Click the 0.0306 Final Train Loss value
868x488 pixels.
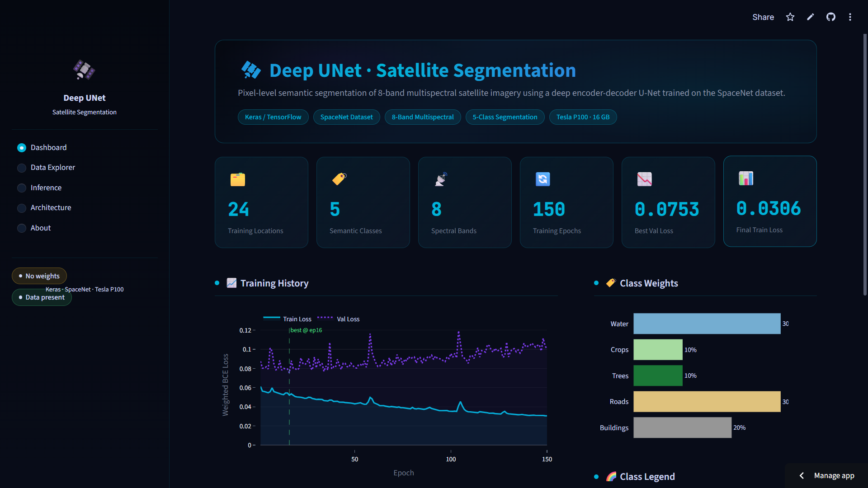coord(769,208)
